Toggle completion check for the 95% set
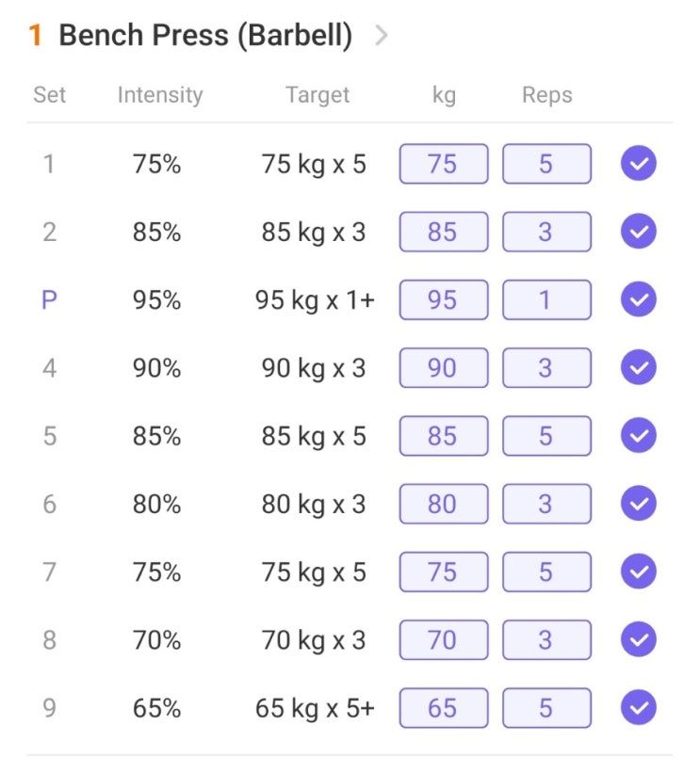The height and width of the screenshot is (758, 700). tap(638, 300)
